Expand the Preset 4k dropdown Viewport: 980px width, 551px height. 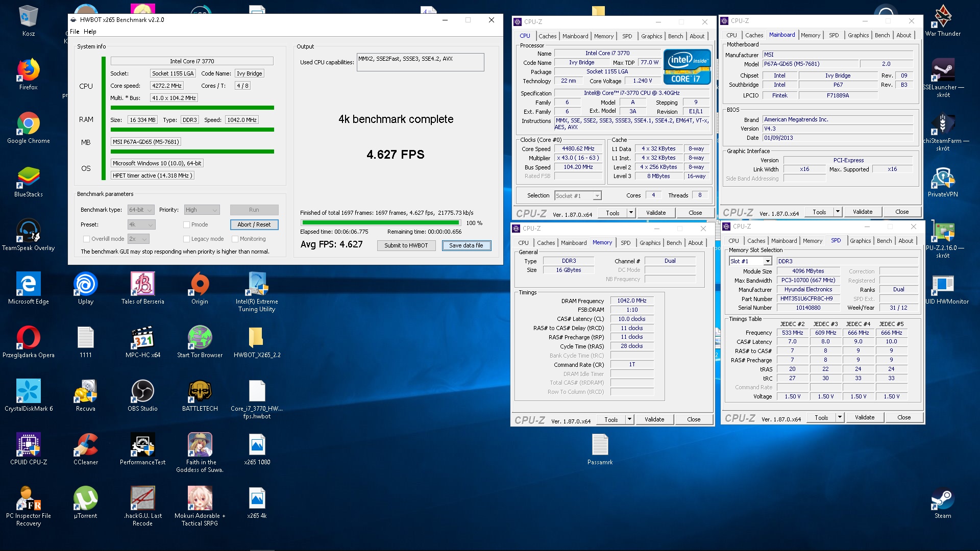141,225
